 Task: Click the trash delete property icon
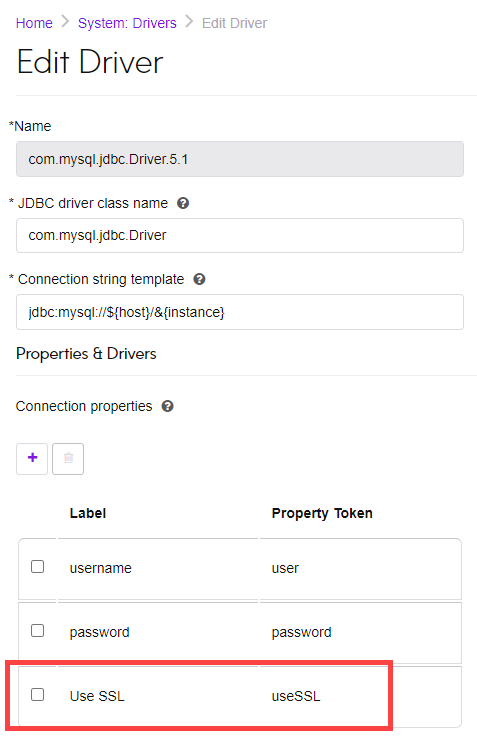point(68,458)
